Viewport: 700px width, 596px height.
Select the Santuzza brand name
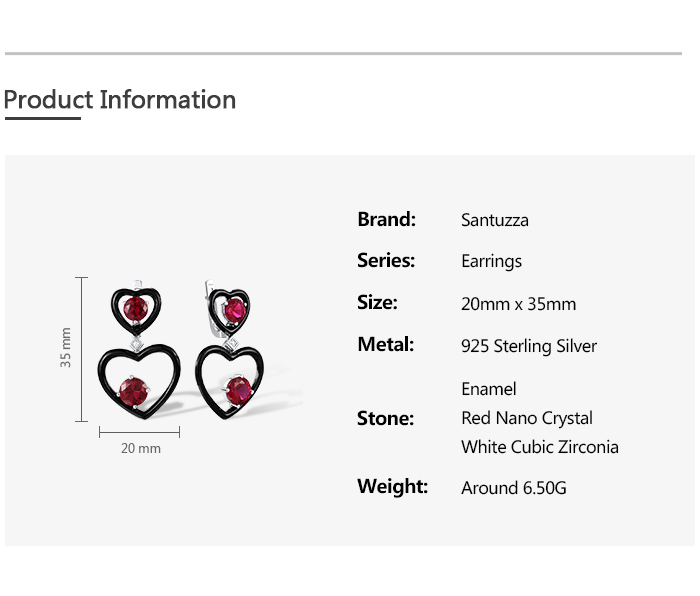(495, 220)
